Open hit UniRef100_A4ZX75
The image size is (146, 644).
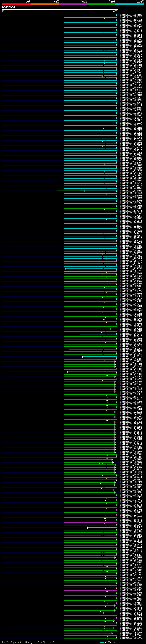pyautogui.click(x=131, y=30)
